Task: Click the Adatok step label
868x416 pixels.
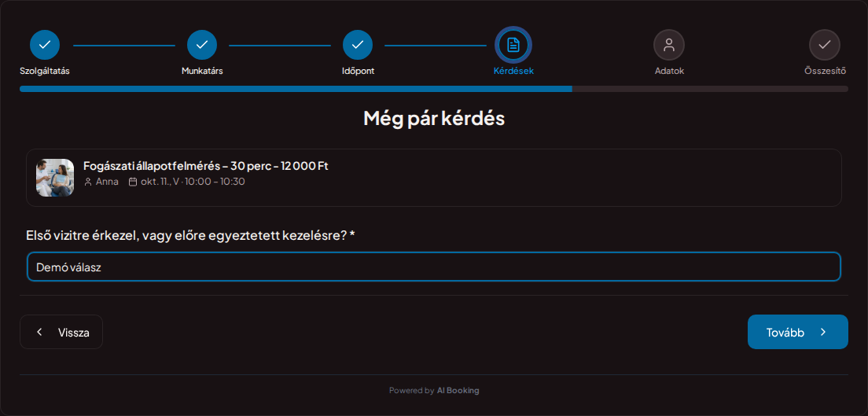Action: [669, 71]
